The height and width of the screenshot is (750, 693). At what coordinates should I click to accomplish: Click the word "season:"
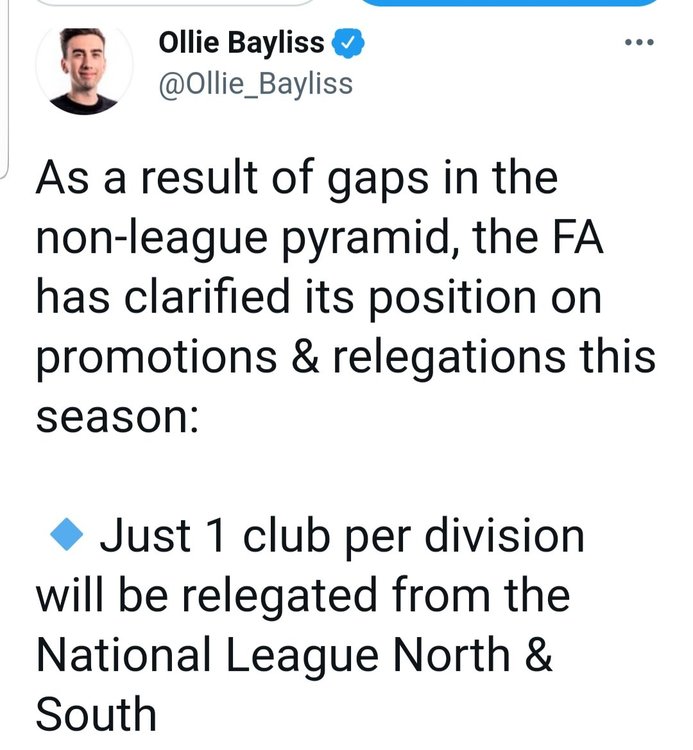[117, 417]
